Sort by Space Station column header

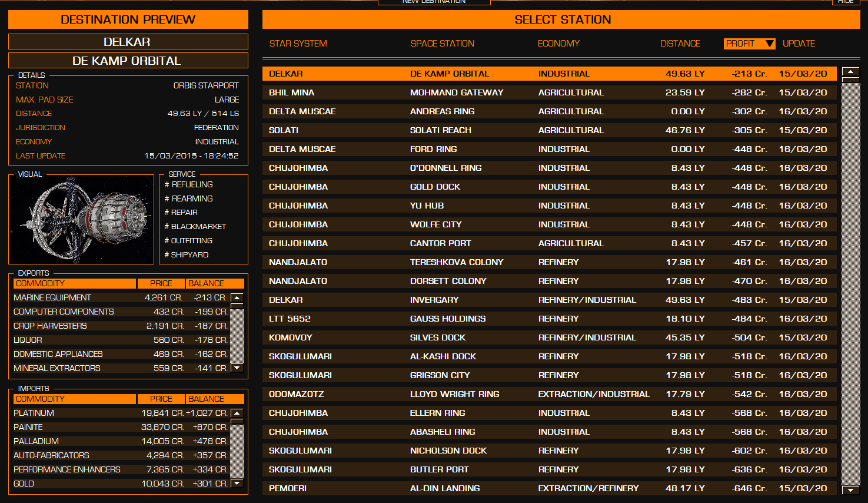click(x=443, y=44)
